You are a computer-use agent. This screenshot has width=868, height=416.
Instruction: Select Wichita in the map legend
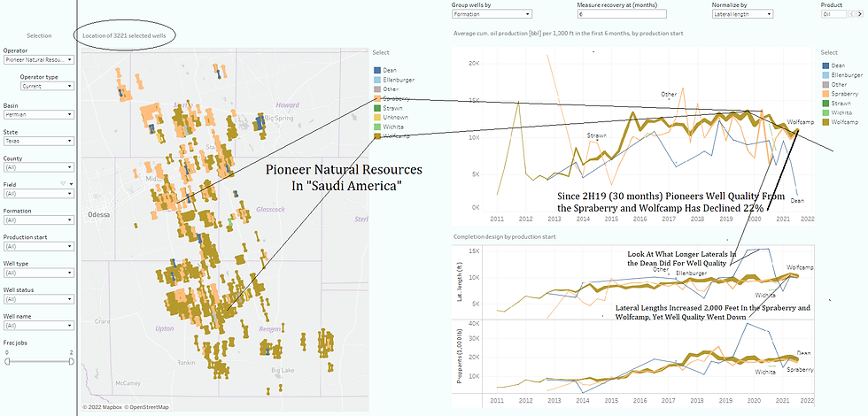point(390,127)
